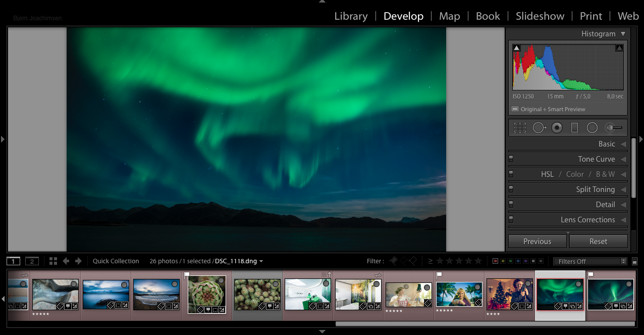644x335 pixels.
Task: Click the Reset button
Action: pyautogui.click(x=598, y=242)
